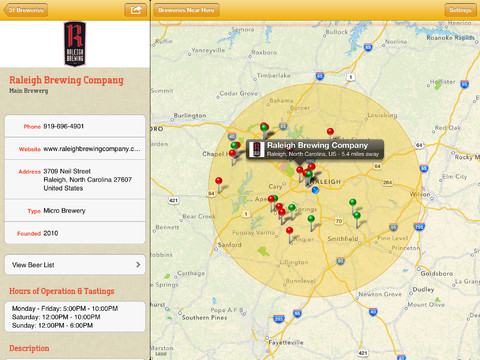Select the Type Micro Brewery row
This screenshot has height=360, width=480.
[x=75, y=211]
